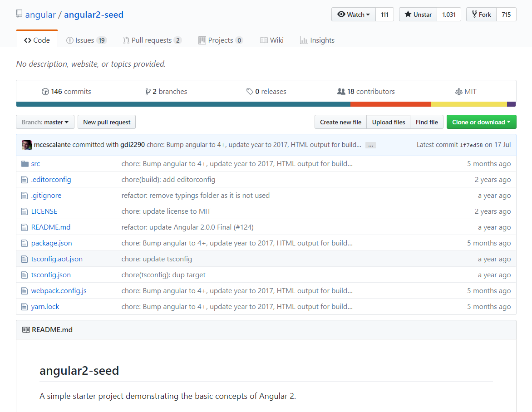532x412 pixels.
Task: Click the contributors people icon
Action: [341, 91]
